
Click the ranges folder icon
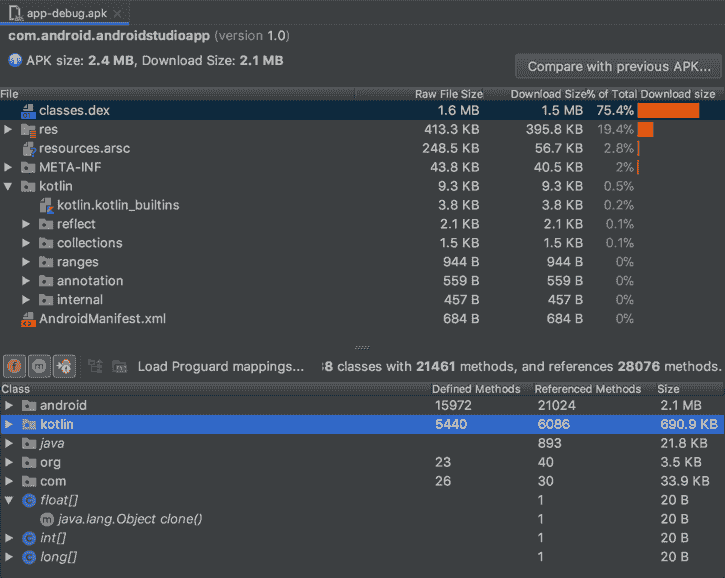pyautogui.click(x=46, y=262)
